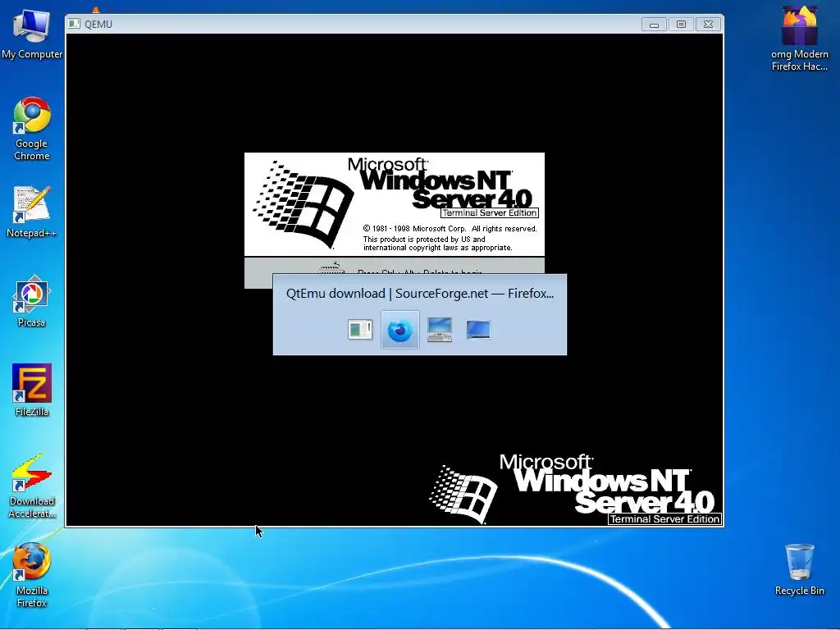Pick the QEMU window in the task switcher
Screen dimensions: 840x630
tap(360, 330)
